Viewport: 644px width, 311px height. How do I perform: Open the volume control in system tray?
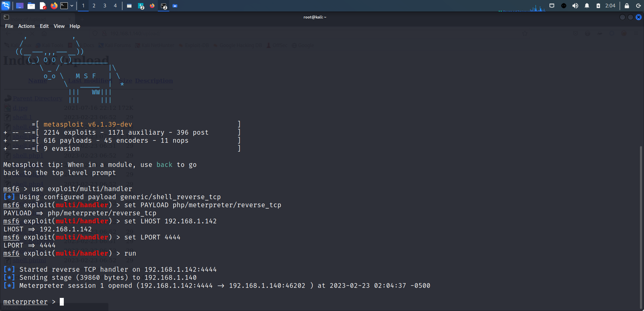pos(575,6)
